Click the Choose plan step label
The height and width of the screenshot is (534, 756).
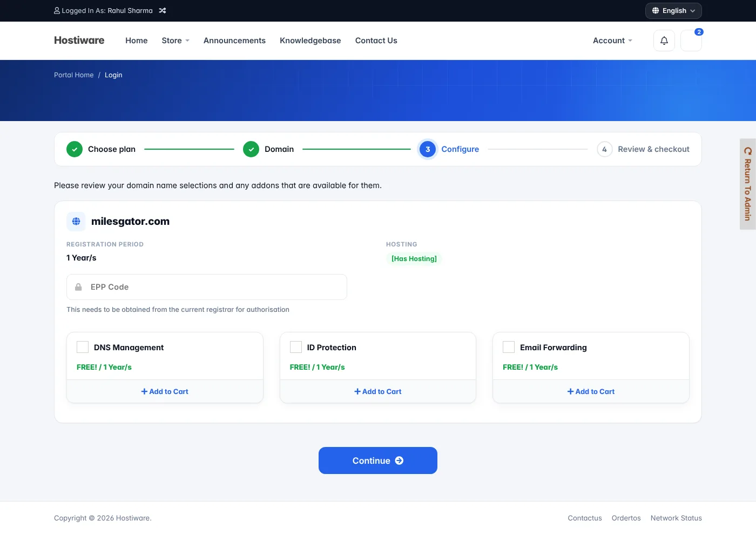pos(112,149)
